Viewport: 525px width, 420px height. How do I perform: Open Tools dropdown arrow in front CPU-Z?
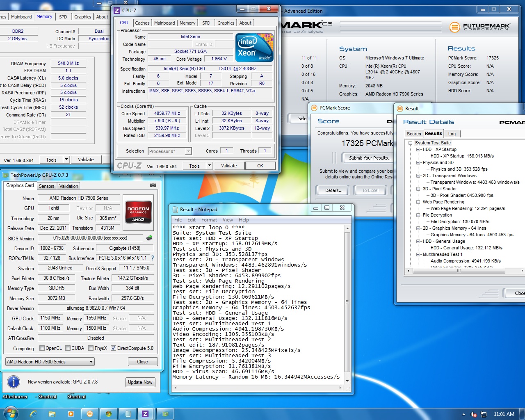point(209,166)
